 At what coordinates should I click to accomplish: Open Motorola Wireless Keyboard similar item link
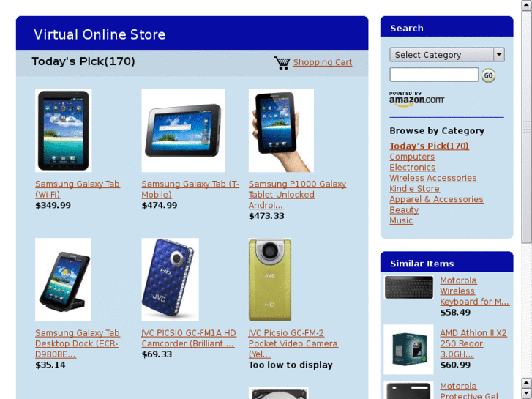click(475, 291)
